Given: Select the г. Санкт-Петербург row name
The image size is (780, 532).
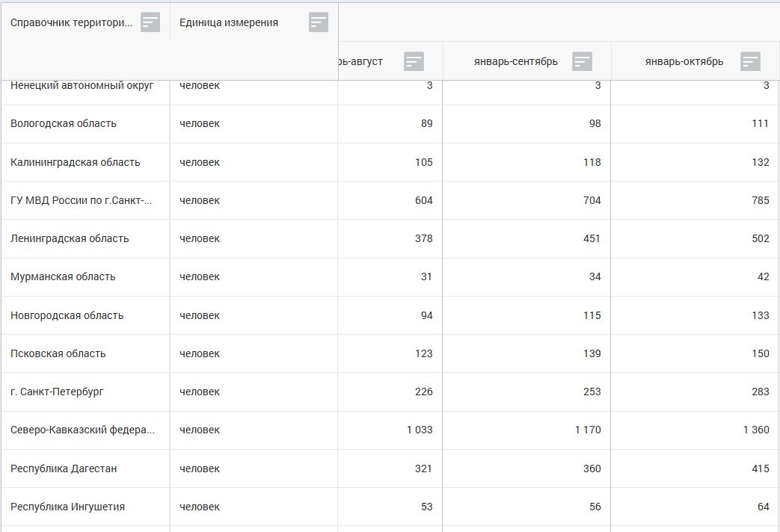Looking at the screenshot, I should pyautogui.click(x=57, y=392).
